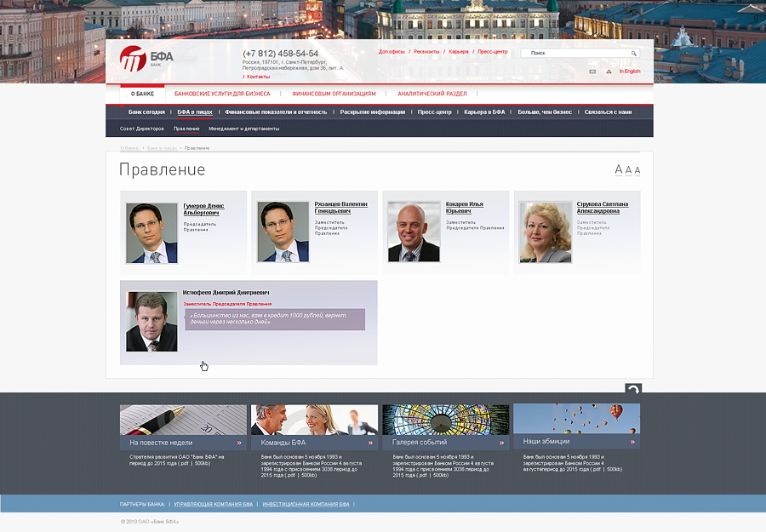
Task: Open Кокарев Илья Юрьевич profile link
Action: click(x=465, y=208)
